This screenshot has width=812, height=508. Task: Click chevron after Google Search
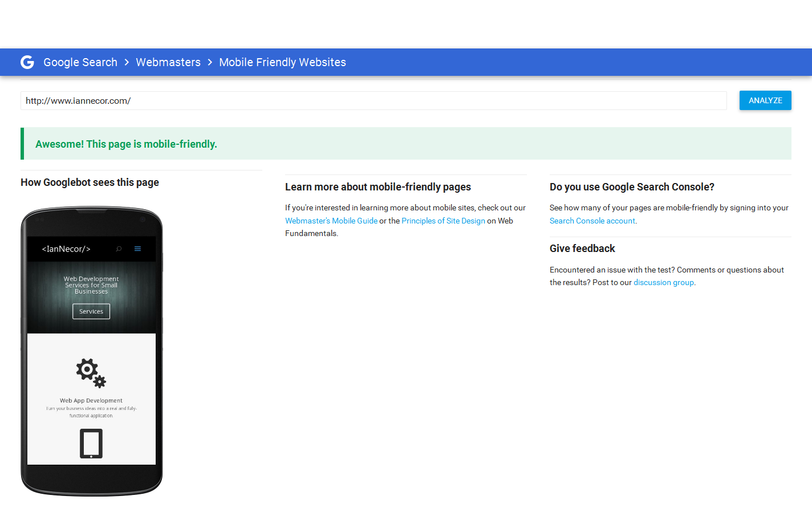point(127,62)
